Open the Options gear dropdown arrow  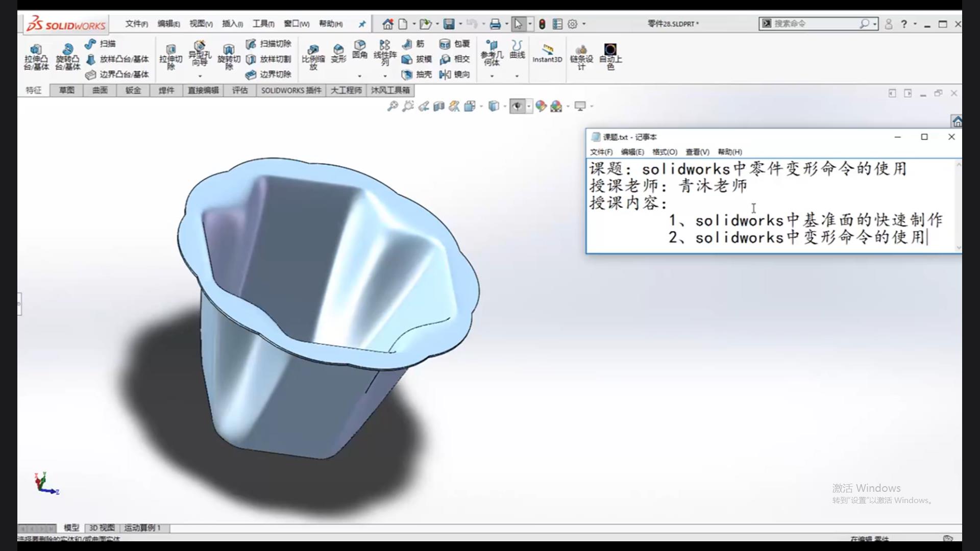[x=584, y=24]
